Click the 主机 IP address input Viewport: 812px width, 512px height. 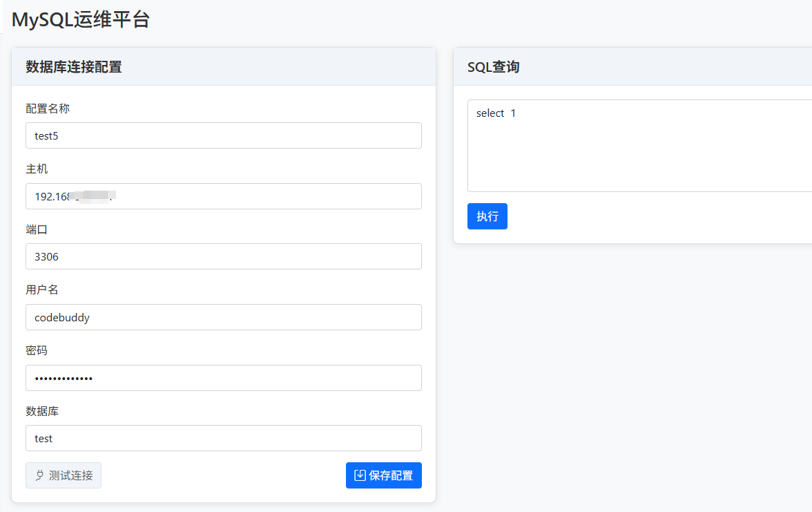224,196
